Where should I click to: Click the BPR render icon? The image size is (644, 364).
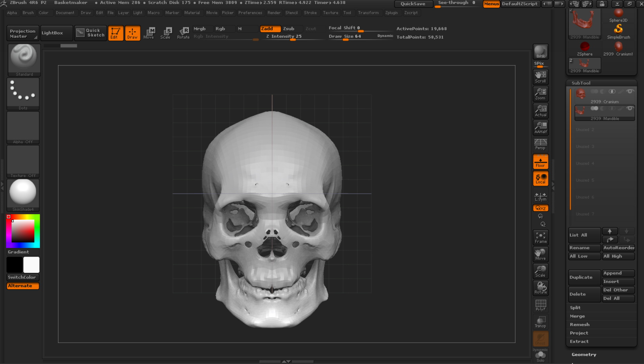point(540,52)
